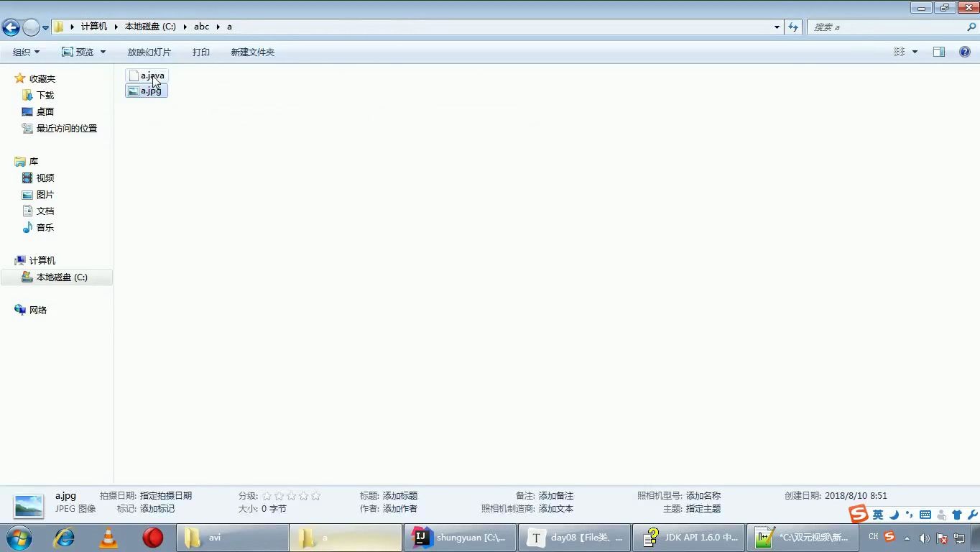Focus the search box labeled 搜索 a

[889, 27]
